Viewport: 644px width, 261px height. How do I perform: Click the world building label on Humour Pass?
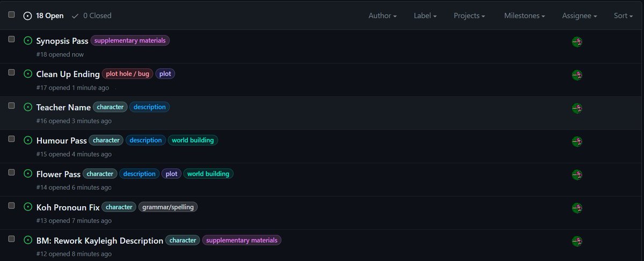tap(193, 141)
